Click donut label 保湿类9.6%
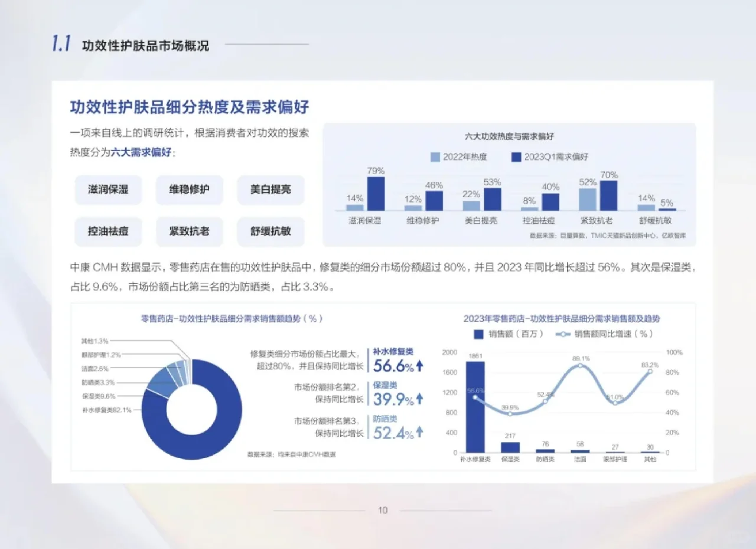 [99, 396]
